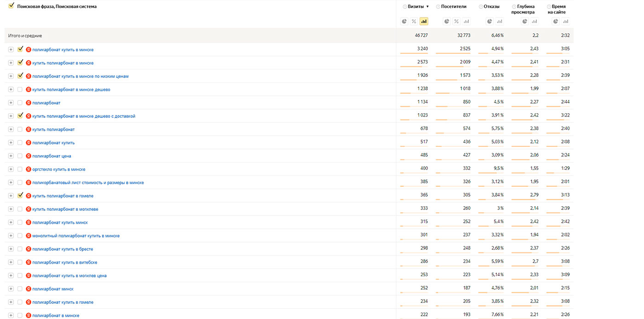Uncheck 'поликарбонат купить в минске' row checkbox
This screenshot has height=319, width=644.
(x=20, y=49)
